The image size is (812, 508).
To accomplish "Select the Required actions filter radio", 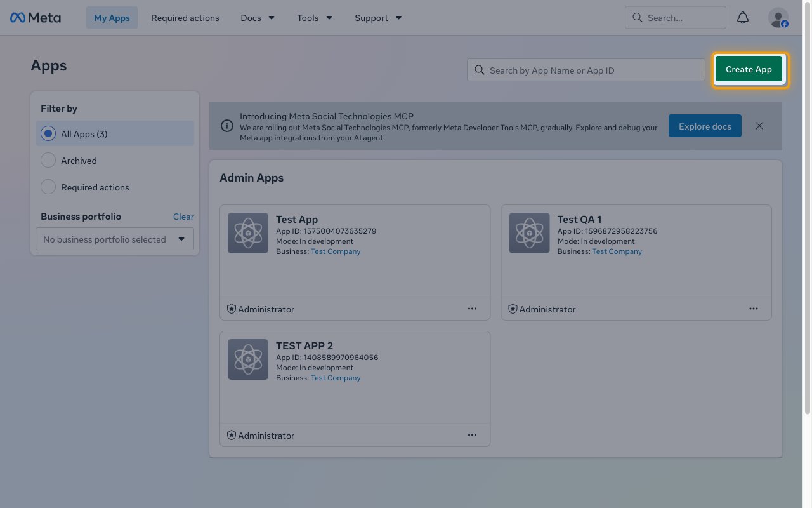I will [48, 187].
